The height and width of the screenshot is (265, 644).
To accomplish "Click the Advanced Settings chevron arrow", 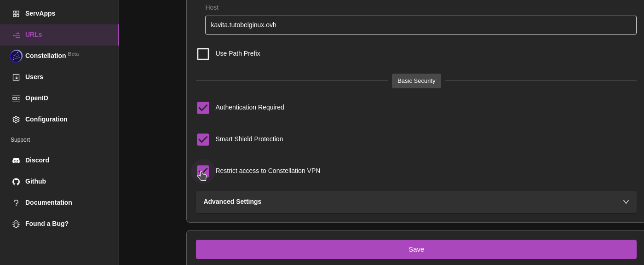I will (626, 202).
